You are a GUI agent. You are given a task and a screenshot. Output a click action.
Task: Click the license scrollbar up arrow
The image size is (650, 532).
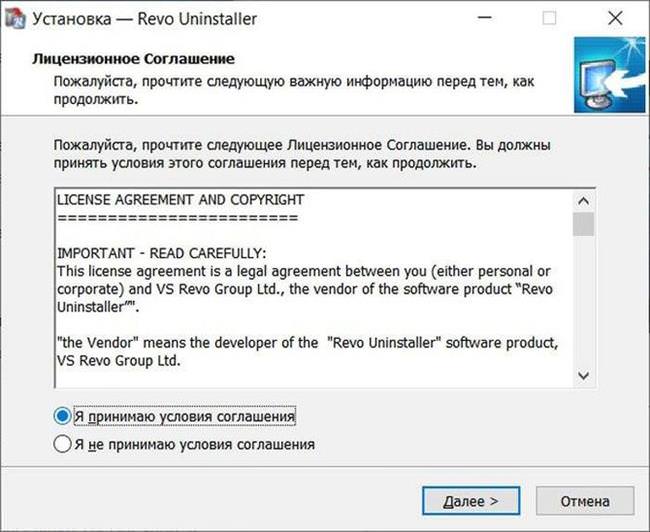click(583, 201)
